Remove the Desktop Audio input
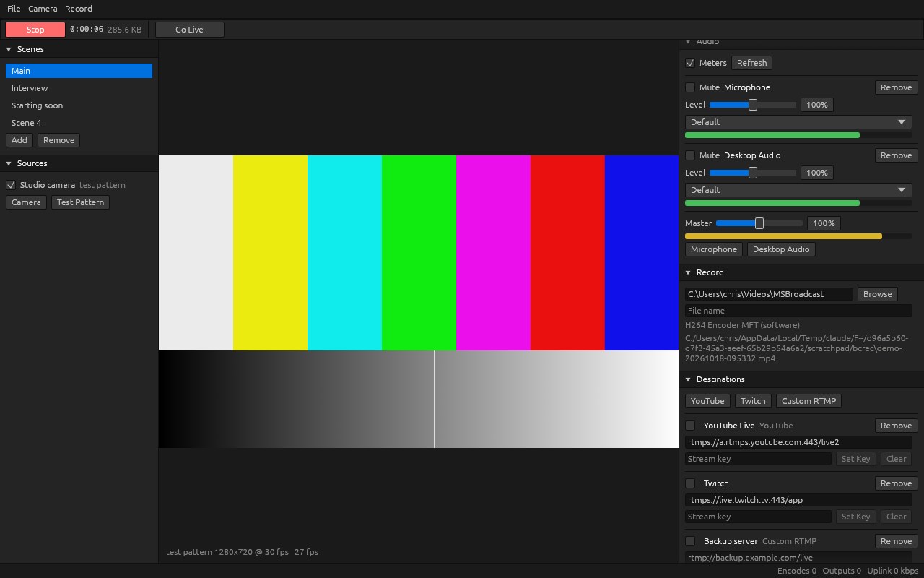This screenshot has width=924, height=578. (897, 155)
